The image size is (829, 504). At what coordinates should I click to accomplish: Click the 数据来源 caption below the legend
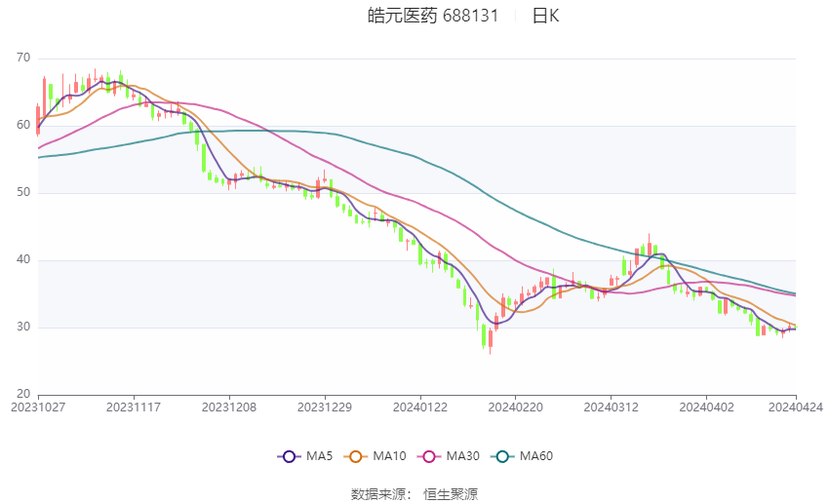click(377, 494)
